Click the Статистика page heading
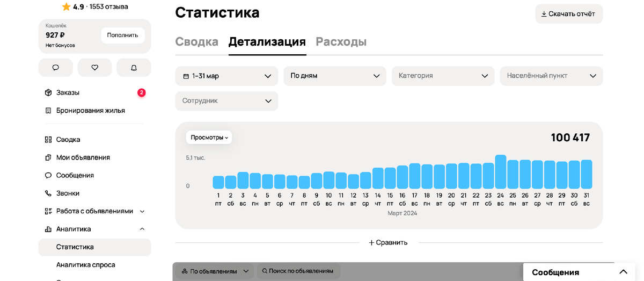Screen dimensions: 644x281 tap(217, 12)
